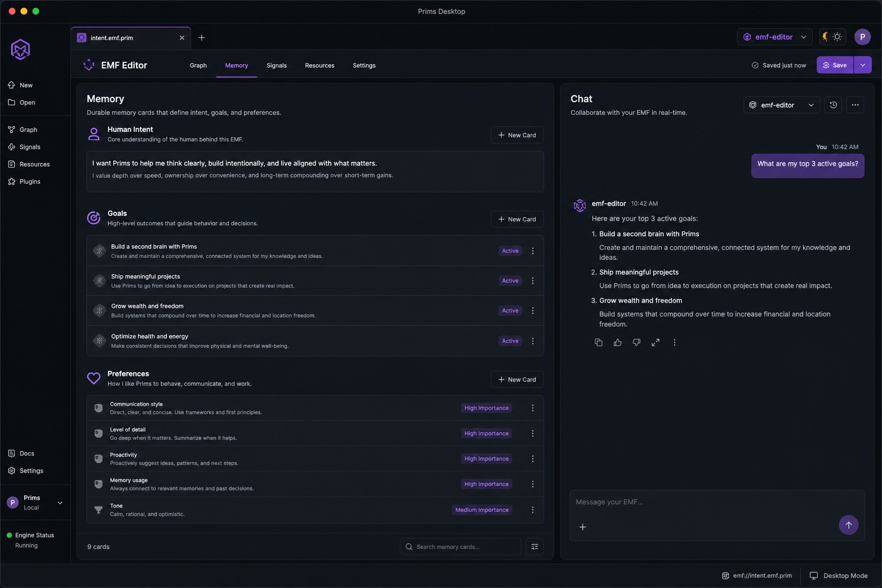Open options for Build a second brain goal
882x588 pixels.
click(533, 251)
